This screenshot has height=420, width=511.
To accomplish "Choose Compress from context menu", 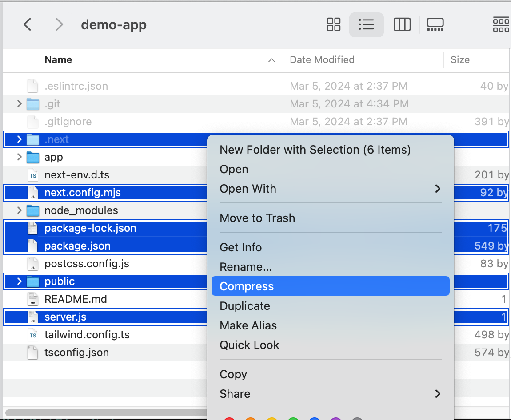I will pos(331,286).
